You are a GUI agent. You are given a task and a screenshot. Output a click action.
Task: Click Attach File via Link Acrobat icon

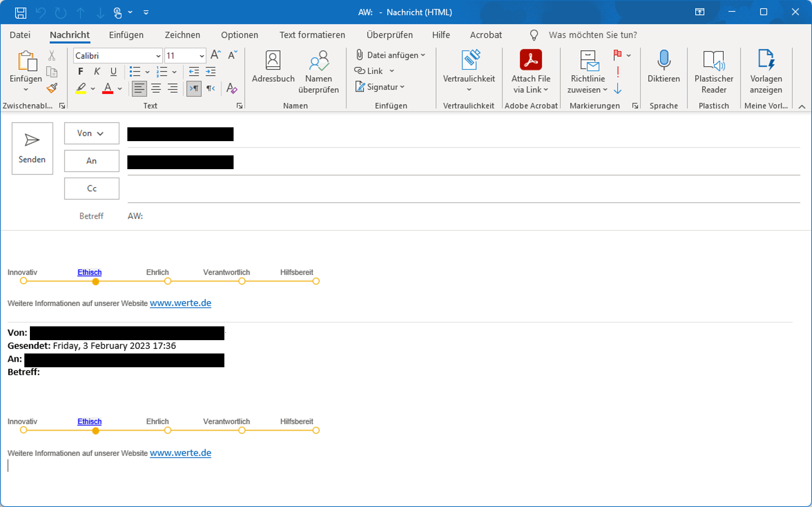[x=531, y=60]
